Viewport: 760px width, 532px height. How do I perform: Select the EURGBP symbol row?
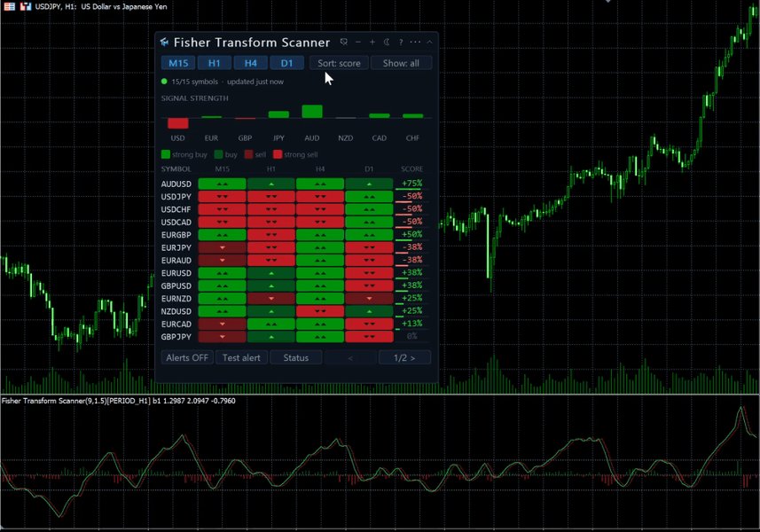tap(294, 234)
